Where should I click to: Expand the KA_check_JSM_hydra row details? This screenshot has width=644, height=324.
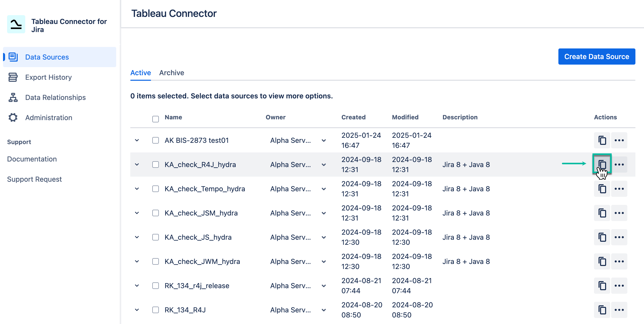[137, 213]
